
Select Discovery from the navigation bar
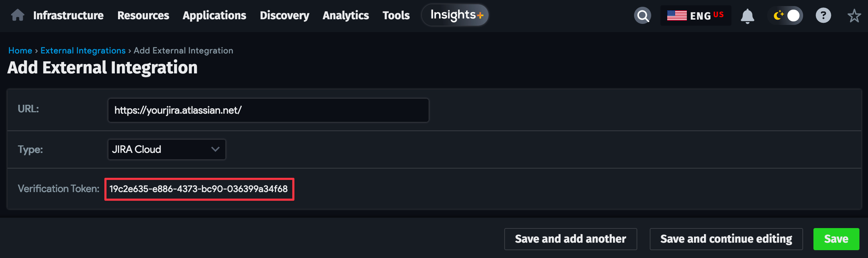click(x=285, y=15)
